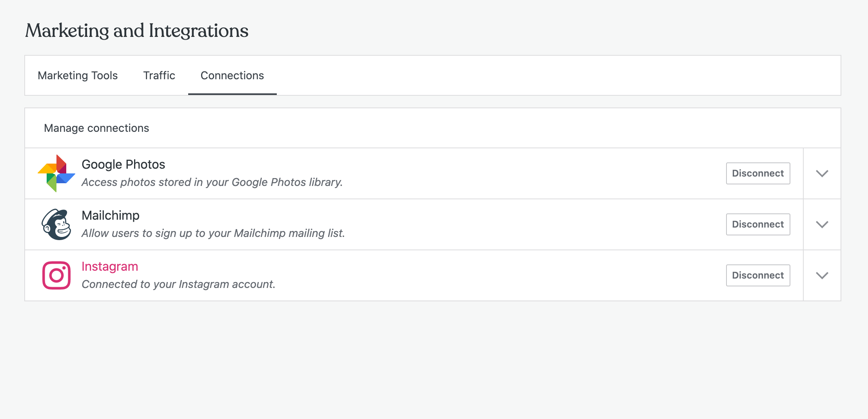Click the Marketing and Integrations page title

tap(137, 31)
